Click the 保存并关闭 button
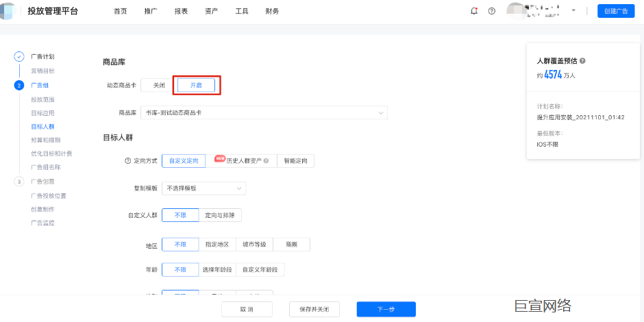644x322 pixels. (x=314, y=309)
